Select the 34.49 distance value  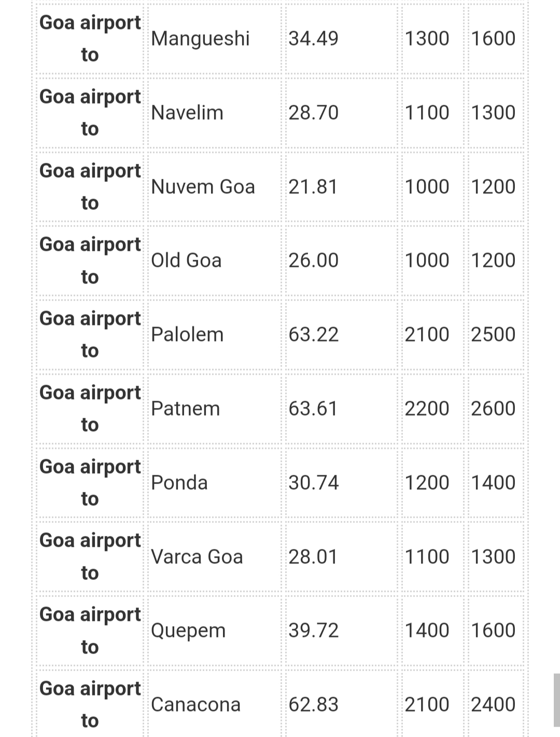pyautogui.click(x=313, y=38)
